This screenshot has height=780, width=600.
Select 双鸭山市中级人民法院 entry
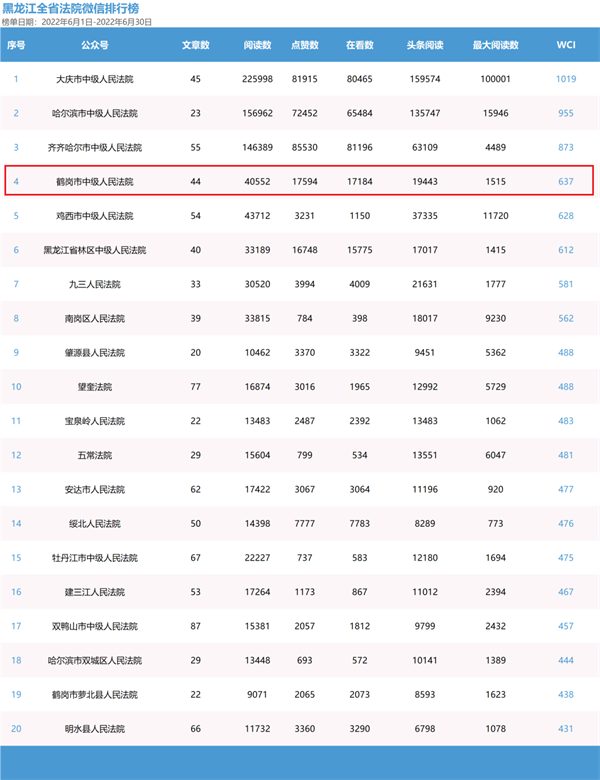point(95,626)
